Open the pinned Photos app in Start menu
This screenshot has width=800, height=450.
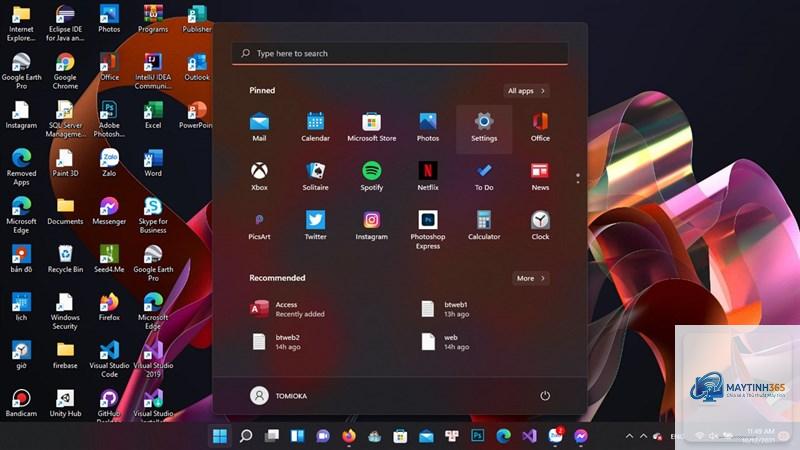click(x=428, y=127)
